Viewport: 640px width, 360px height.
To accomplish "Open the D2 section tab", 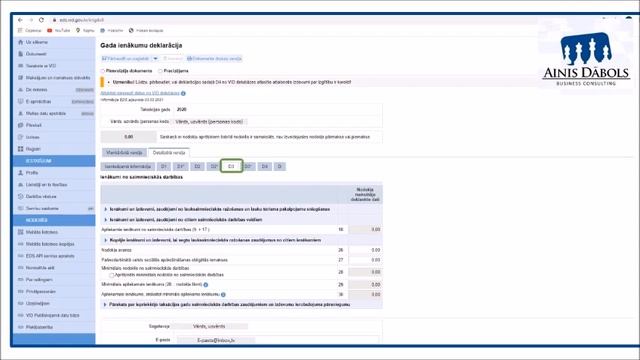I will point(197,167).
